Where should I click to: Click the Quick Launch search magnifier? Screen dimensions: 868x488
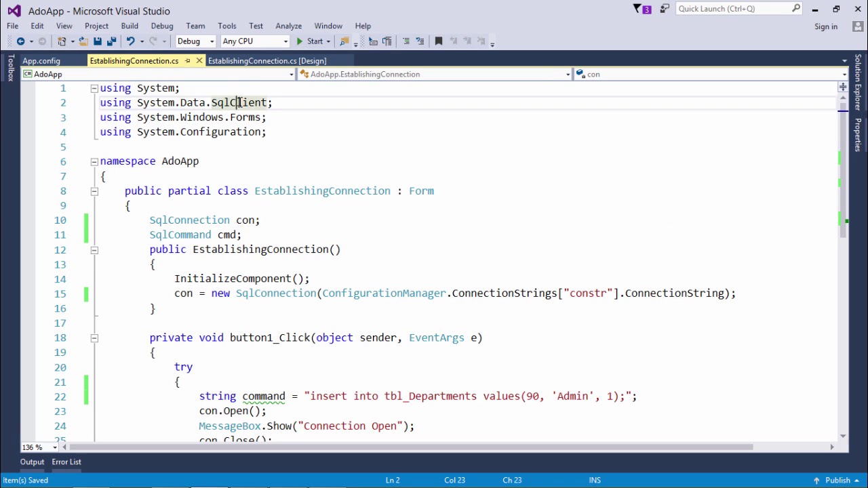pos(796,9)
